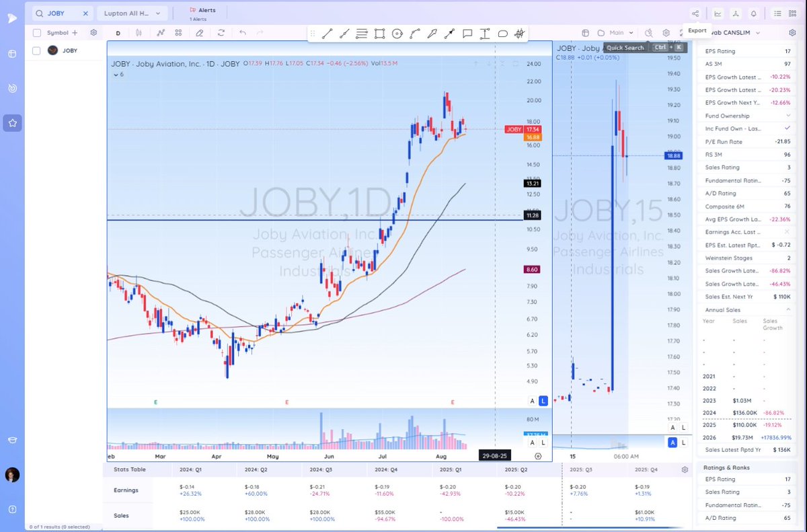The height and width of the screenshot is (532, 807).
Task: Open the CANSLIM panel settings gear
Action: [792, 32]
